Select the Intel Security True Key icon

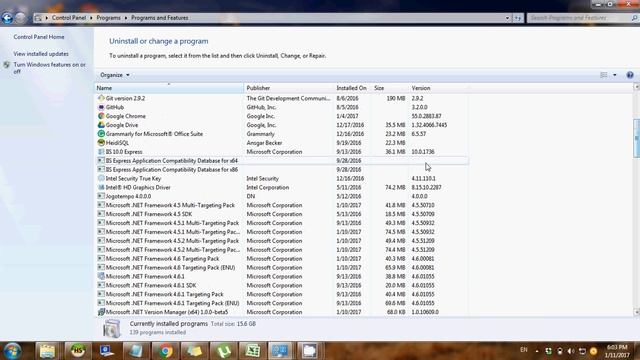click(101, 178)
